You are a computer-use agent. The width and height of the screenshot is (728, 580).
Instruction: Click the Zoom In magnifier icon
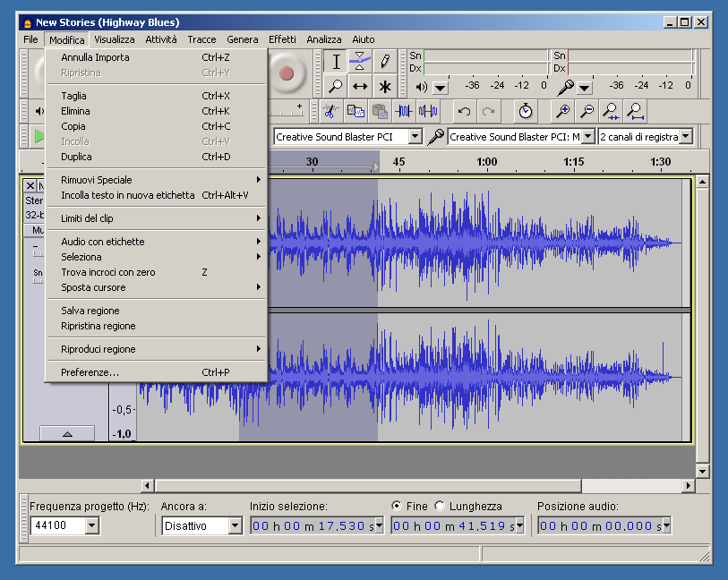(x=562, y=111)
